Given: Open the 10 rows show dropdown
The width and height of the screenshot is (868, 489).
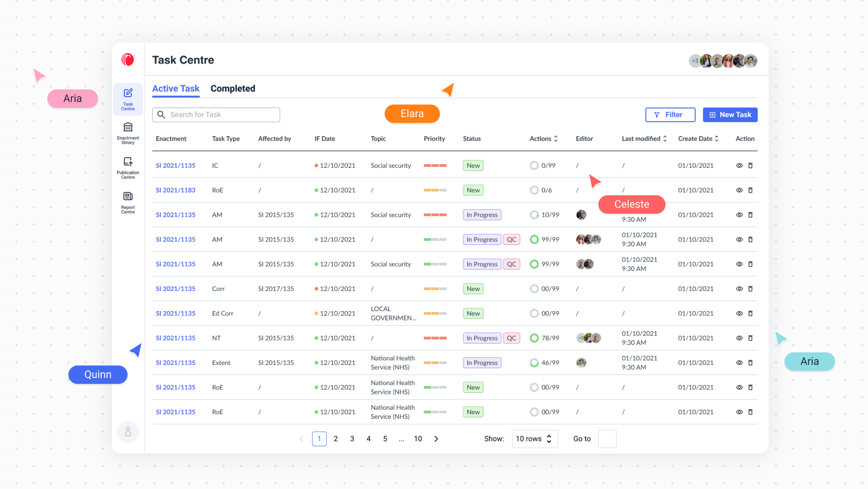Looking at the screenshot, I should (534, 439).
